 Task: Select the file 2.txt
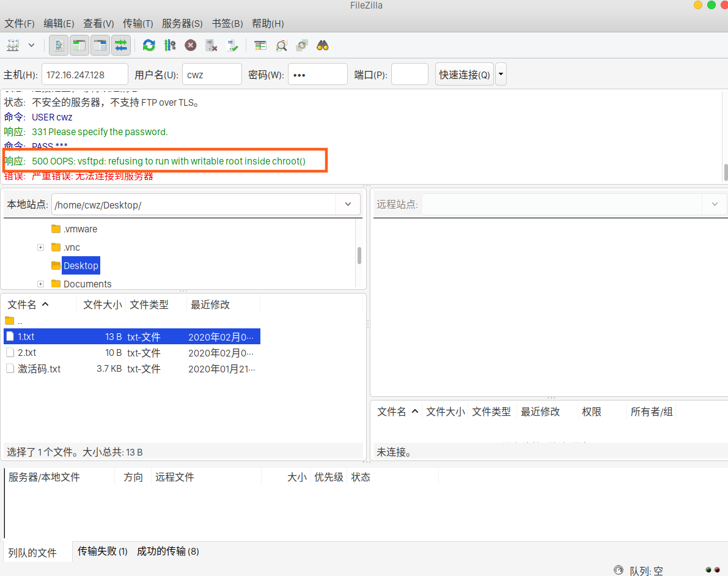tap(132, 353)
